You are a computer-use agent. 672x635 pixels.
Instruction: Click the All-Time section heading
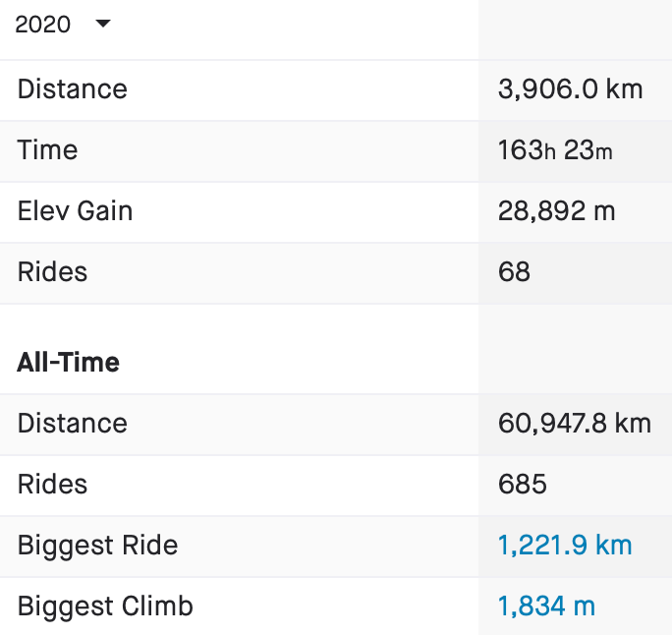pyautogui.click(x=69, y=363)
